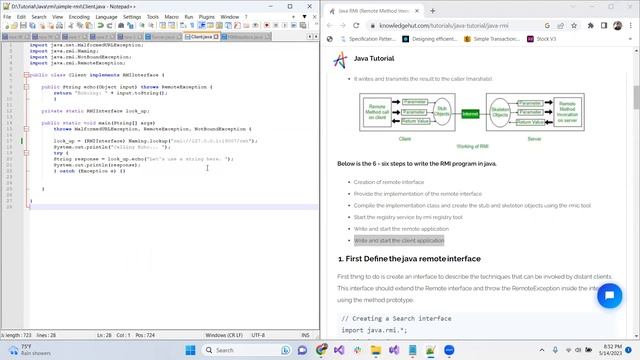Open Visual Studio from the taskbar
The image size is (640, 360).
[339, 350]
